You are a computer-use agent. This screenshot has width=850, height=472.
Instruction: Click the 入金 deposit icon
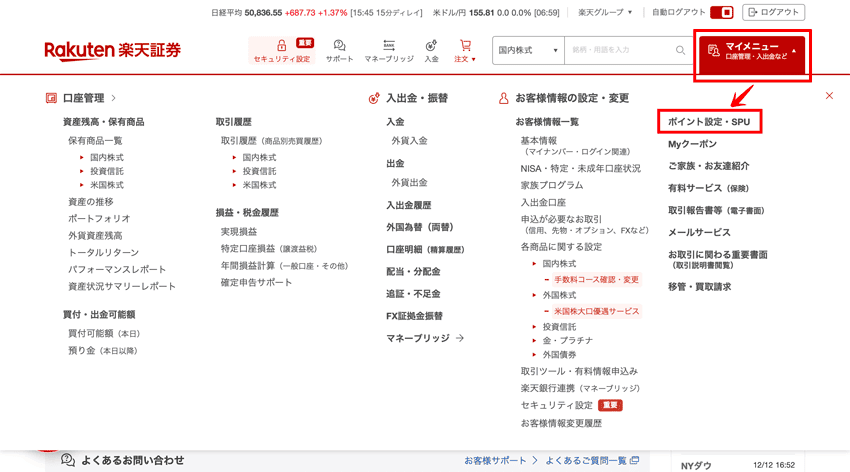(x=431, y=46)
